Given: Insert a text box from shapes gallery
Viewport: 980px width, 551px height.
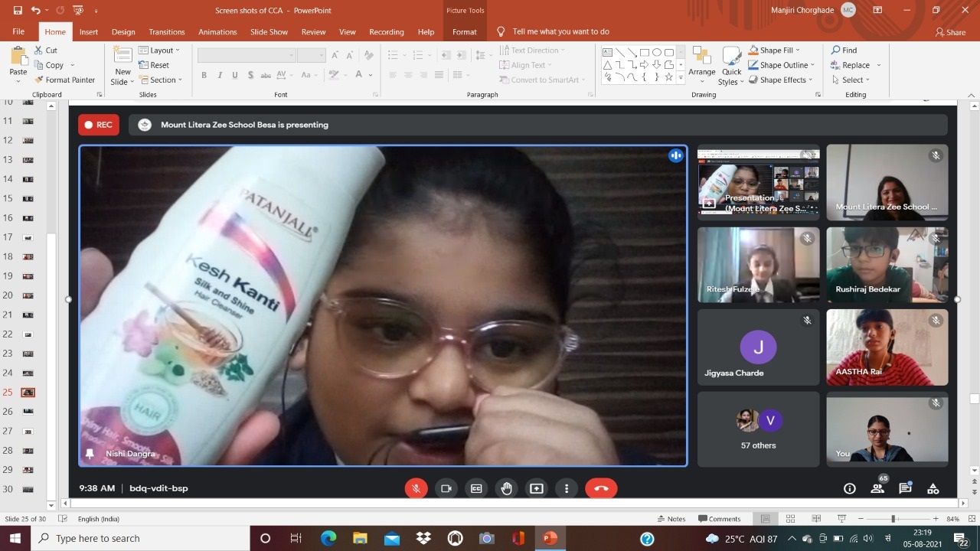Looking at the screenshot, I should (607, 52).
